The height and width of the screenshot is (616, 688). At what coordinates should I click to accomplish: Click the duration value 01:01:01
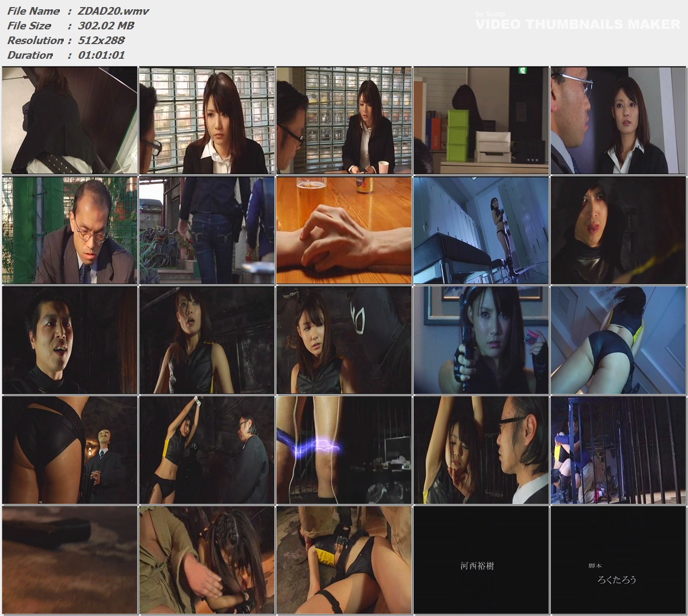click(102, 55)
